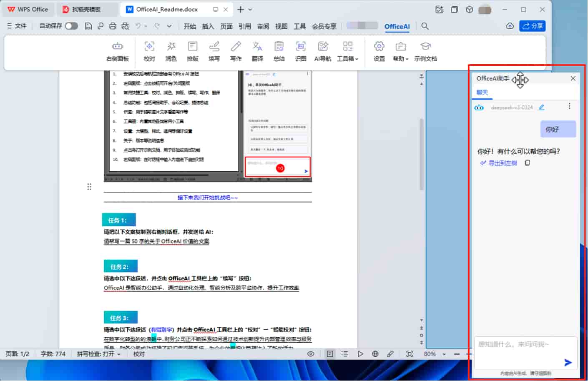Screen dimensions: 588x381
Task: Select the 排版 layout tool
Action: coord(192,51)
